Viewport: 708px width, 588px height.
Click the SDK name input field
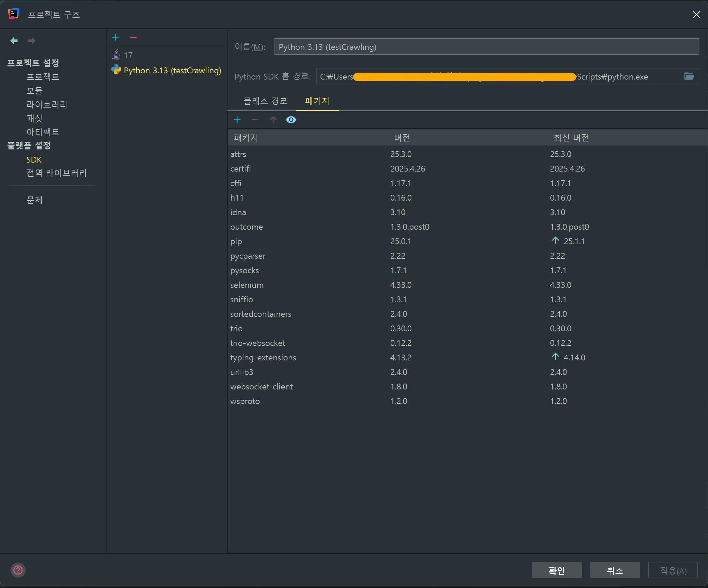point(487,47)
